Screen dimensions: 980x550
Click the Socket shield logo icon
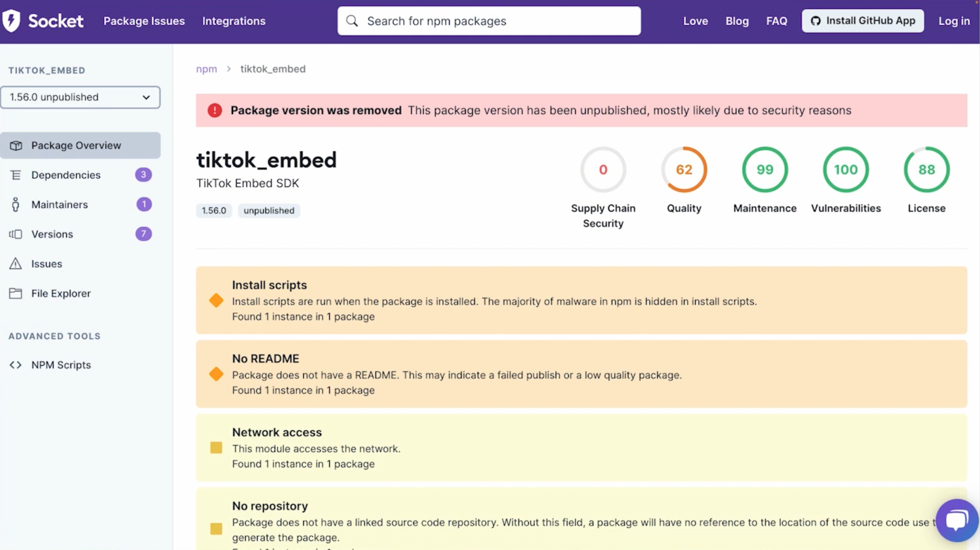11,21
